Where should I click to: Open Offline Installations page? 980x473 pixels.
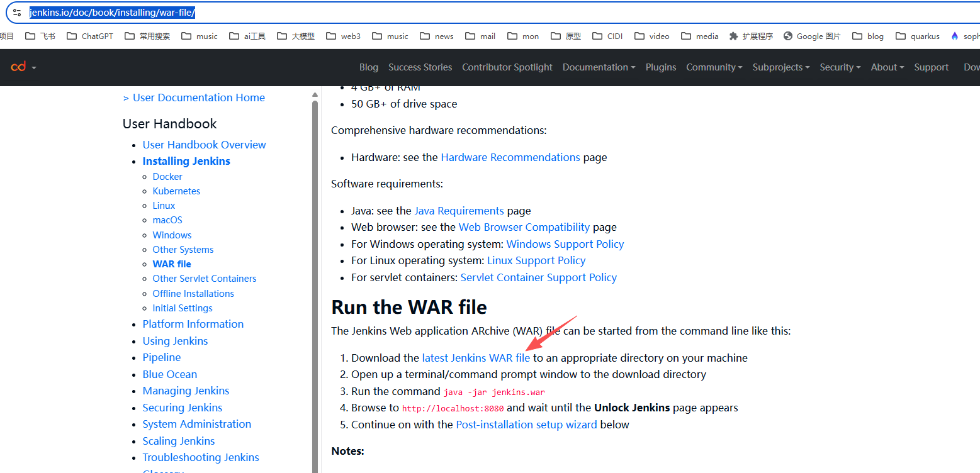pyautogui.click(x=193, y=294)
